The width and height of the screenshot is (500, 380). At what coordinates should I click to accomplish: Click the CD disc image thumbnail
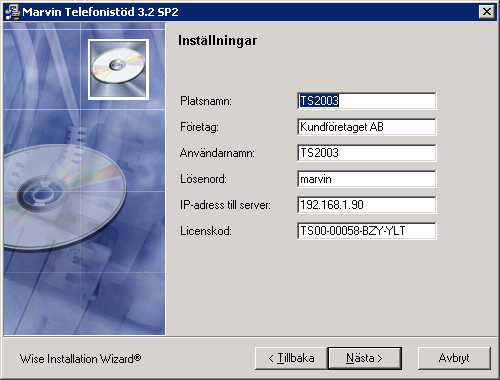click(x=118, y=69)
